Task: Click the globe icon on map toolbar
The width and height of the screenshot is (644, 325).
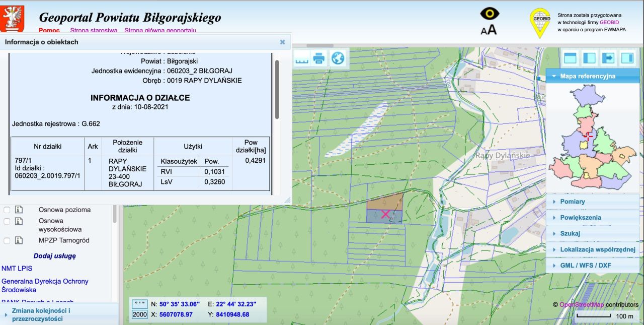Action: coord(338,58)
